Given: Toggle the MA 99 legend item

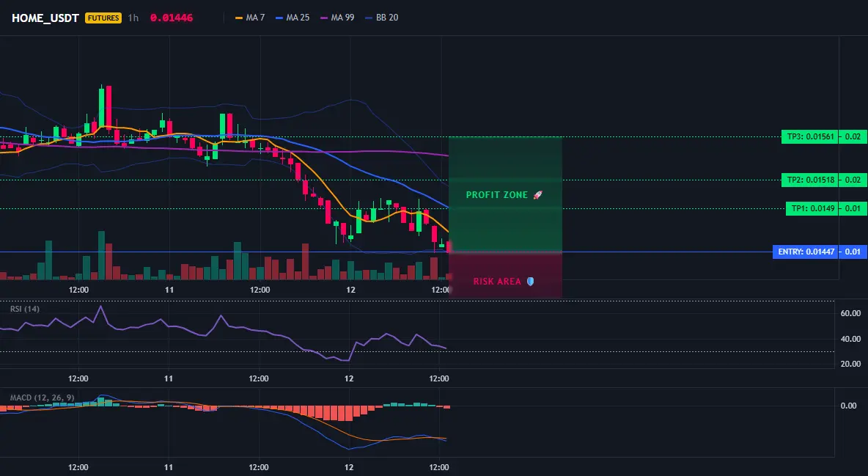Looking at the screenshot, I should [x=337, y=18].
